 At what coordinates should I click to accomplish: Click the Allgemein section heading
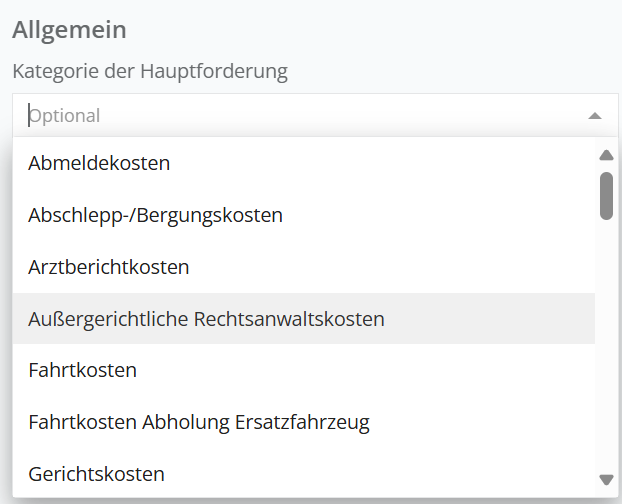69,29
